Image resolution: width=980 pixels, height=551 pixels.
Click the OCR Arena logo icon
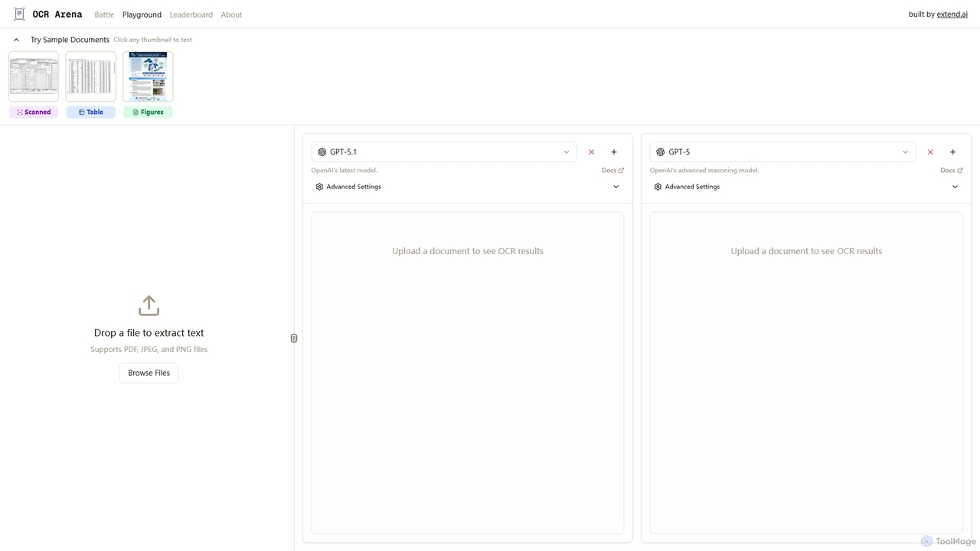19,14
